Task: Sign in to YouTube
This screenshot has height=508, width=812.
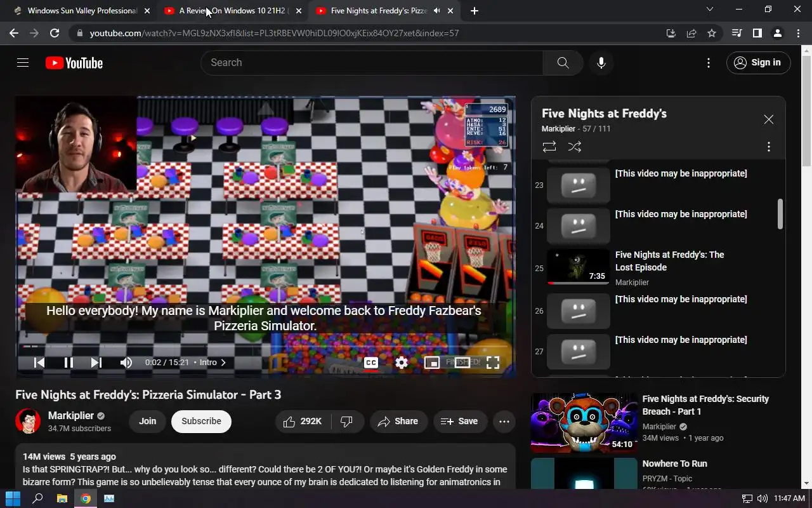Action: pyautogui.click(x=758, y=63)
